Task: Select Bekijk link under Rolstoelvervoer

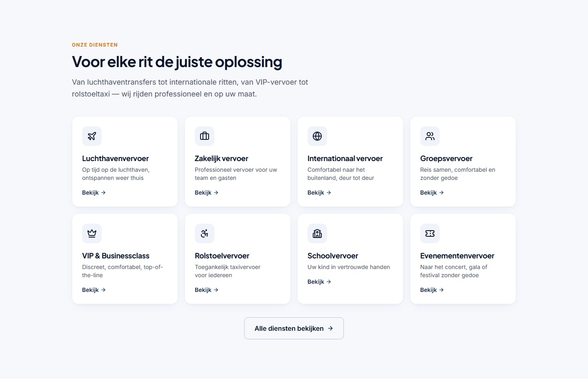Action: (x=207, y=290)
